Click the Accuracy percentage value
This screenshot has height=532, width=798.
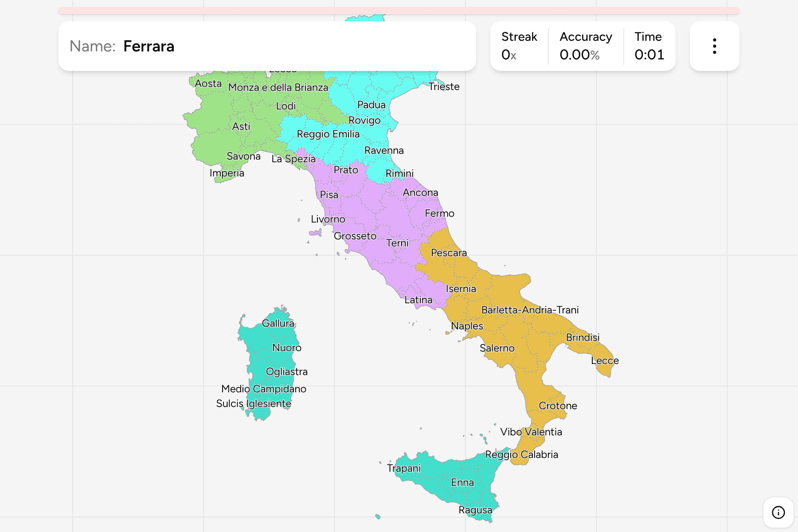[579, 55]
